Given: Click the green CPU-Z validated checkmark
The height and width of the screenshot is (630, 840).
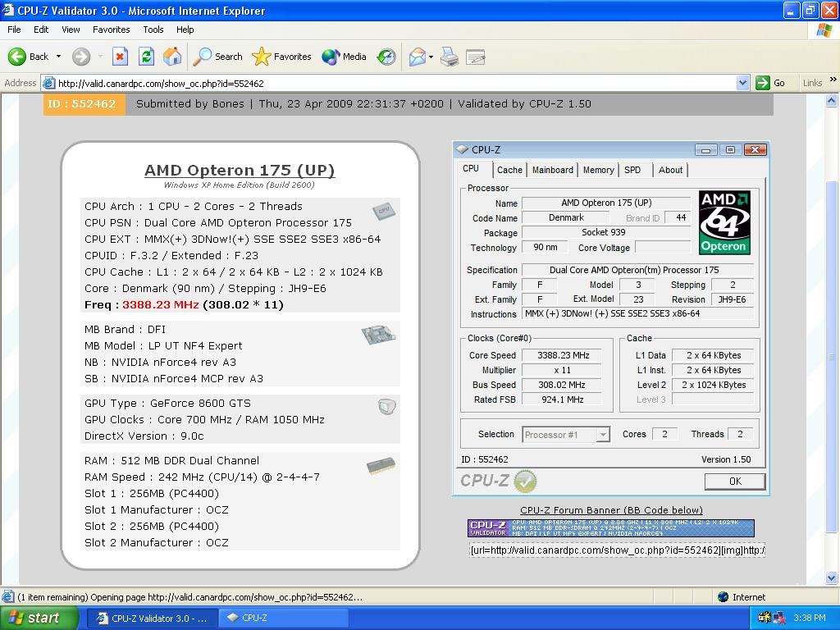Looking at the screenshot, I should [525, 481].
